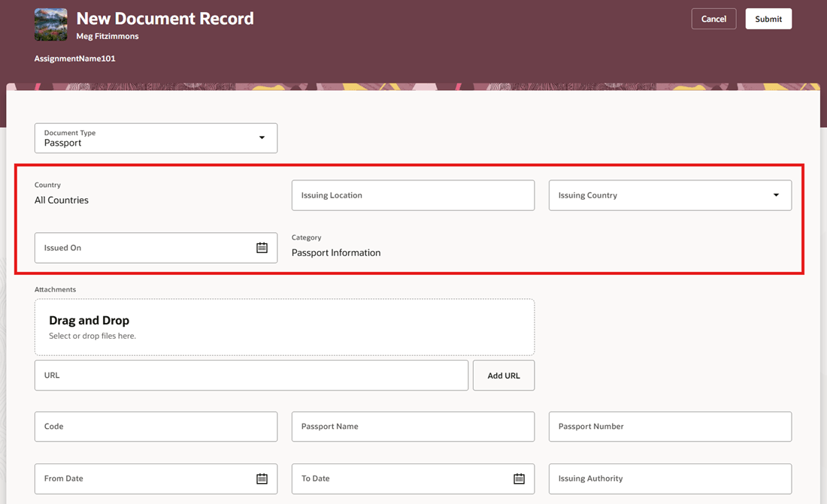Focus the Issuing Location field
The image size is (827, 504).
coord(413,195)
